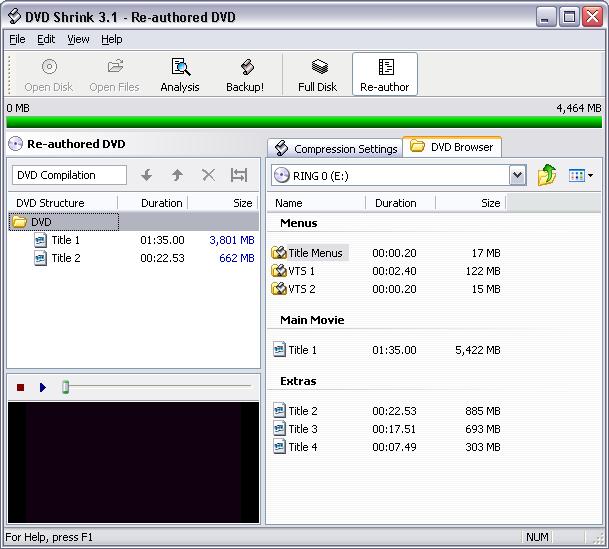
Task: Click Main Movie Title 1 file icon
Action: pyautogui.click(x=279, y=350)
